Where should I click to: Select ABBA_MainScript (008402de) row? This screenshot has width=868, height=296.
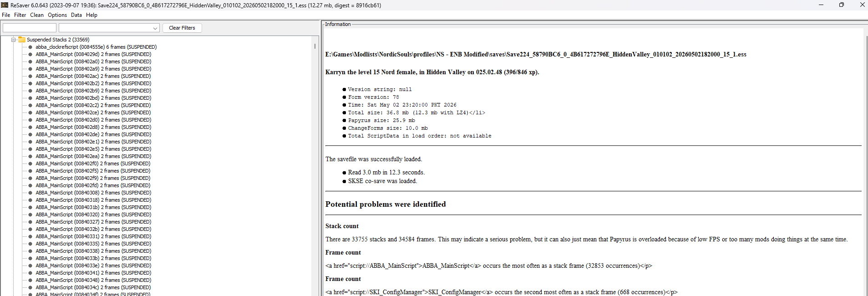coord(93,134)
